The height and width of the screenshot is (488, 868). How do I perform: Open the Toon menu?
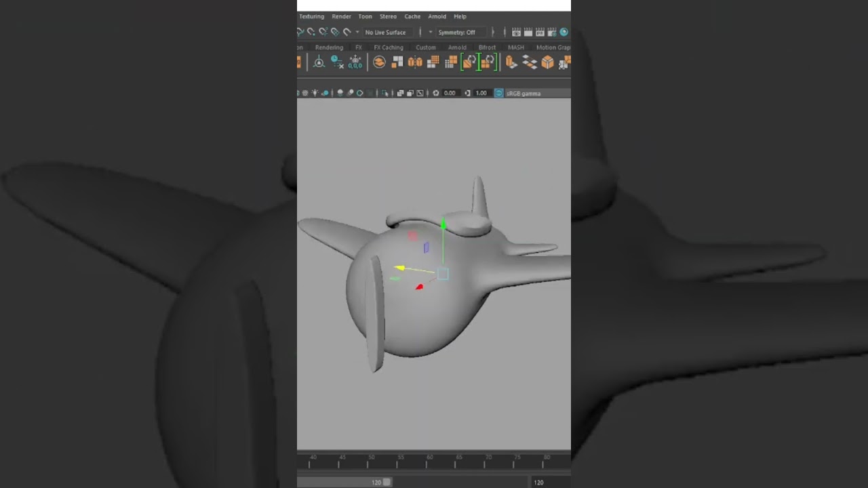(x=365, y=16)
